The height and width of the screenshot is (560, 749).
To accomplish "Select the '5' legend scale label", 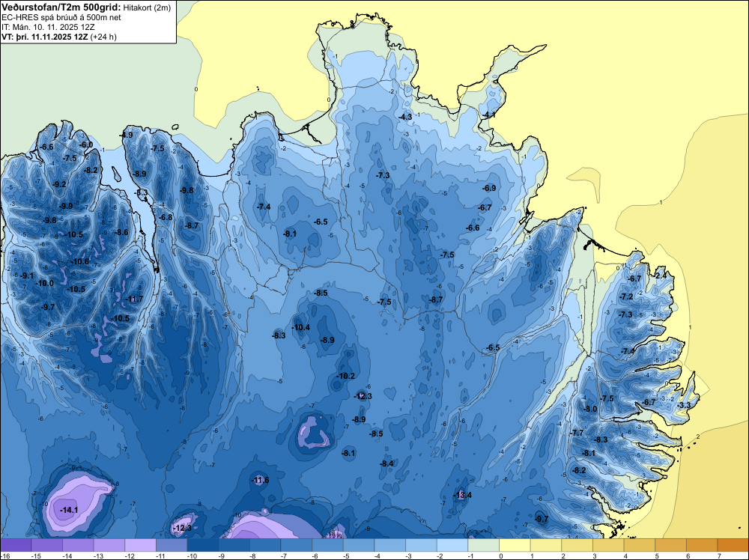I will tap(658, 556).
